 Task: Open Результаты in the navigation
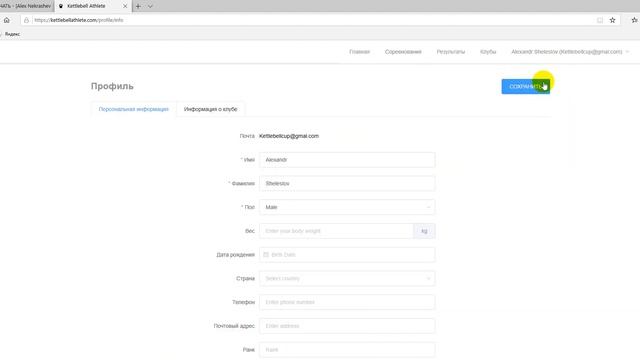(x=451, y=52)
